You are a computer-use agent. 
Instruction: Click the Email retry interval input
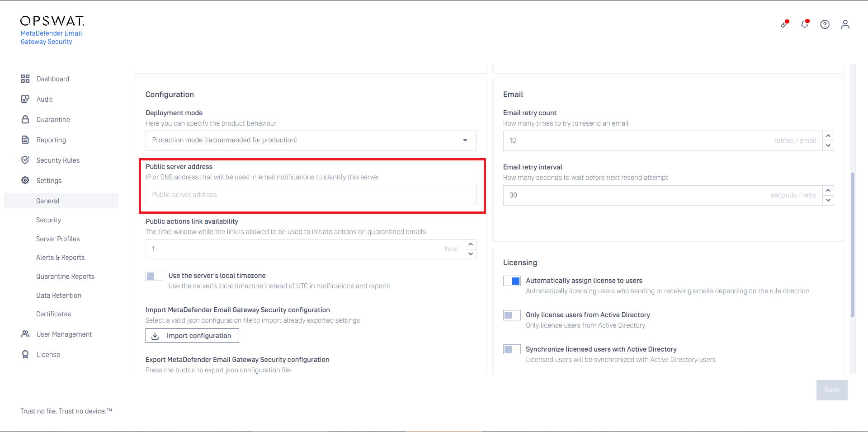[x=662, y=195]
